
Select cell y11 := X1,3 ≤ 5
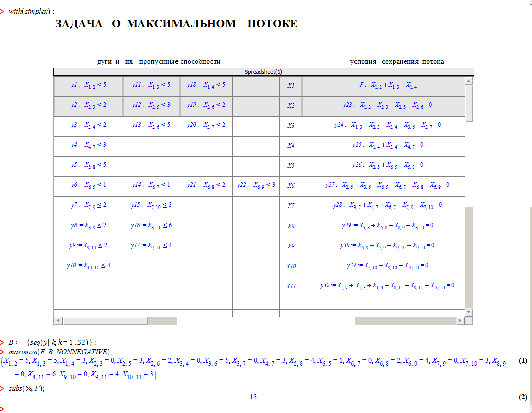pos(151,87)
